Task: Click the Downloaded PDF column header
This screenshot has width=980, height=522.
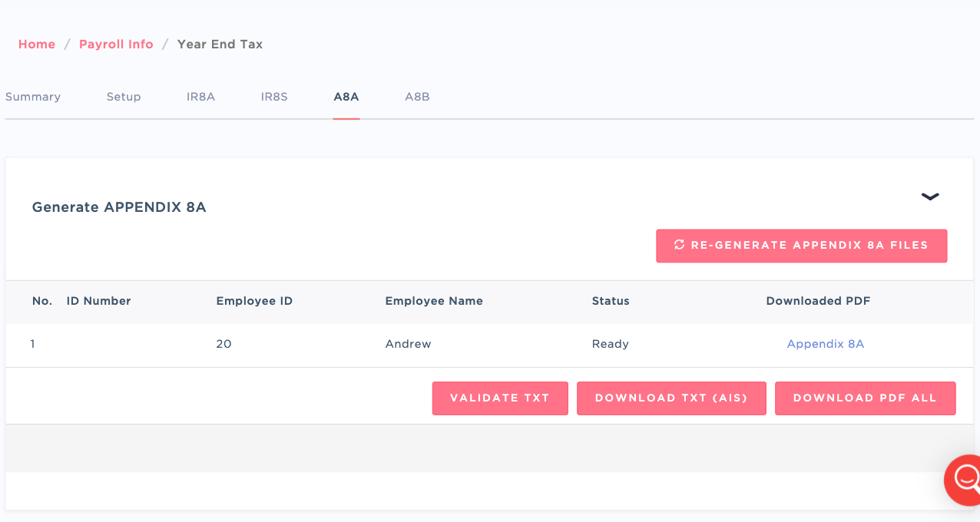Action: click(818, 301)
